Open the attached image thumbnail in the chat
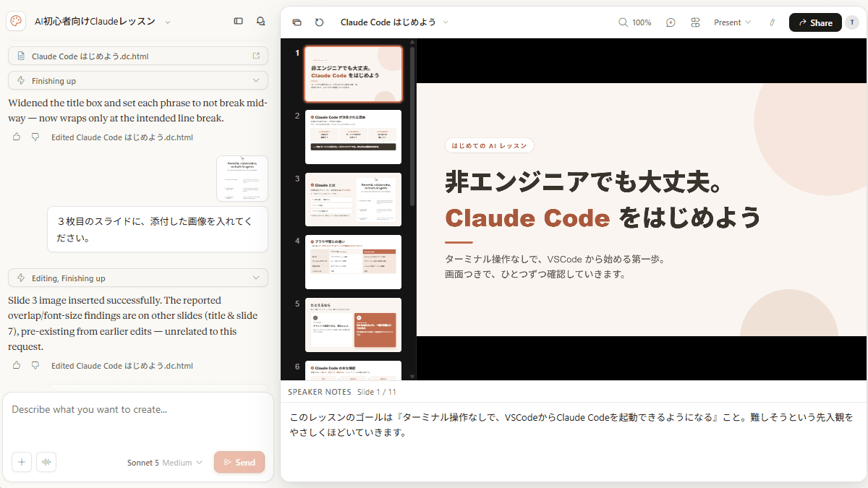The image size is (868, 488). (x=242, y=179)
